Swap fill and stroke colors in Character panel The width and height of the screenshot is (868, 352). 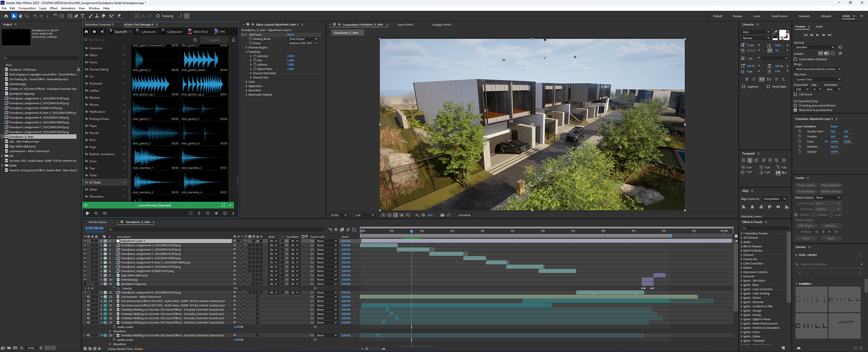click(x=788, y=32)
